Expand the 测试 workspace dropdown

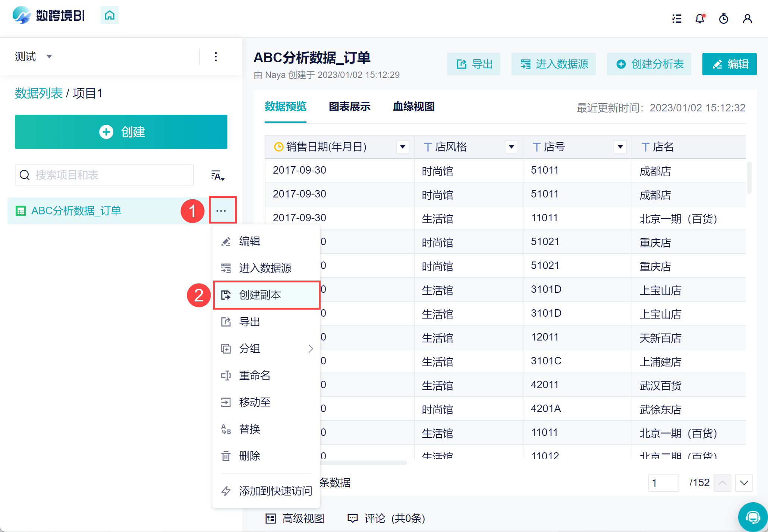tap(49, 57)
